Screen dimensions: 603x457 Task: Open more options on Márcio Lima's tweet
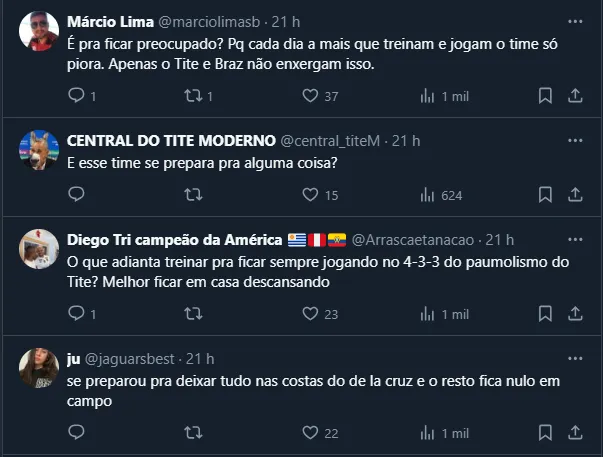click(x=574, y=21)
